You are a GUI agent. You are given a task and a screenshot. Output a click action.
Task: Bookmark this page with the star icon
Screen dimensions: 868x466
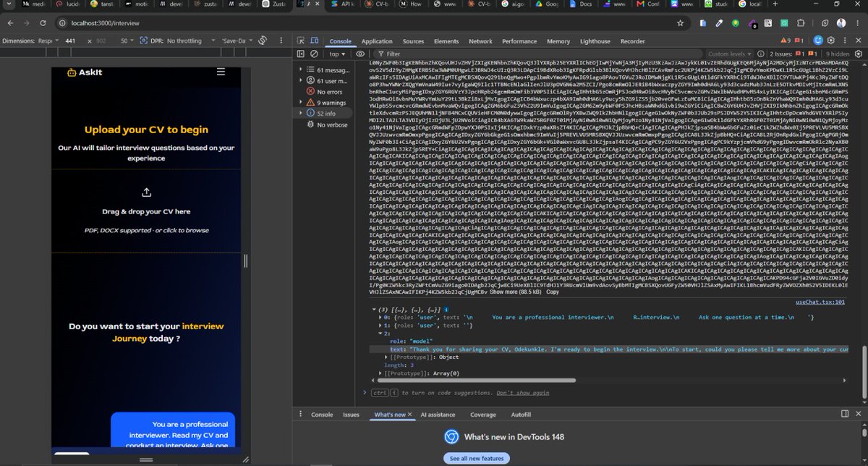pyautogui.click(x=680, y=23)
